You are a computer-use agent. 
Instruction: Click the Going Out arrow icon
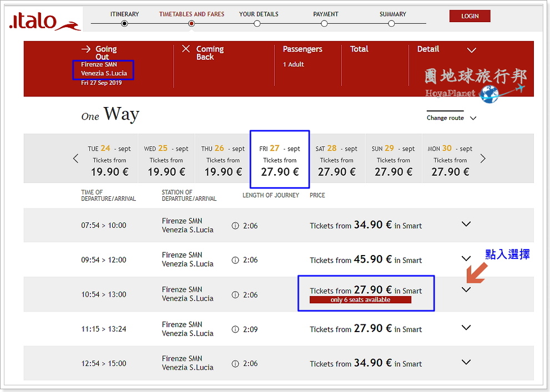86,49
